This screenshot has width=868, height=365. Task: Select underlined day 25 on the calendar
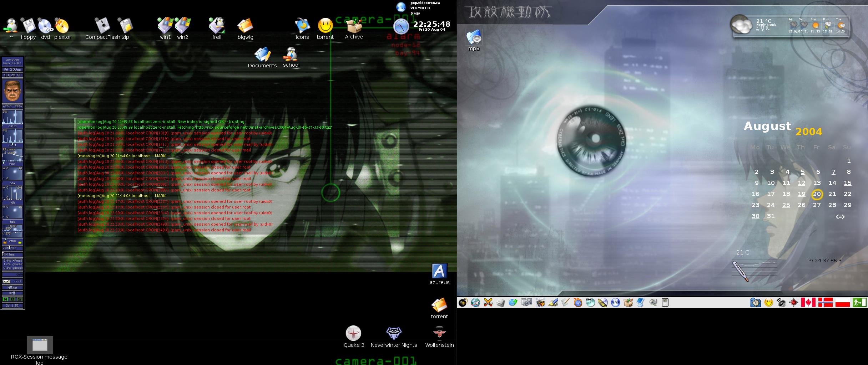pyautogui.click(x=786, y=205)
